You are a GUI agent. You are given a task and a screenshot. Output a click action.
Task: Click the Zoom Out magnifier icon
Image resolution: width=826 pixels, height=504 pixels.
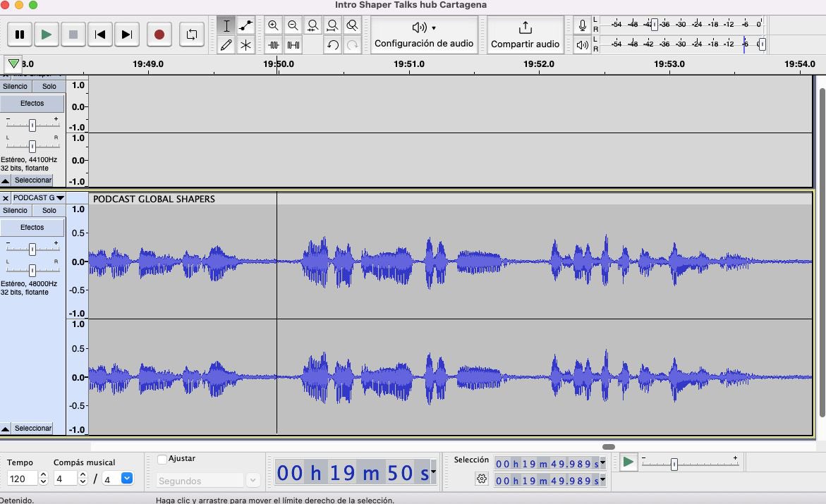(293, 25)
